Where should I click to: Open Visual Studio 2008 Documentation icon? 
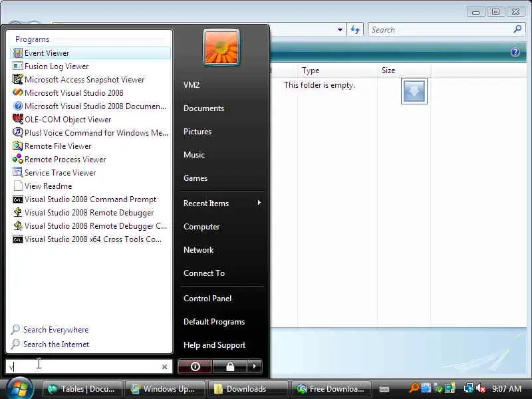point(18,106)
